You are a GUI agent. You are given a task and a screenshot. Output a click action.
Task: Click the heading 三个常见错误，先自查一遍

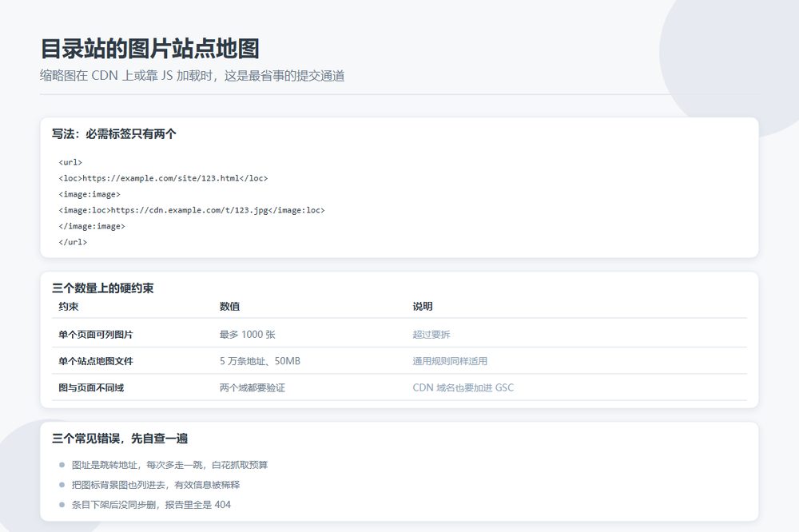(120, 439)
